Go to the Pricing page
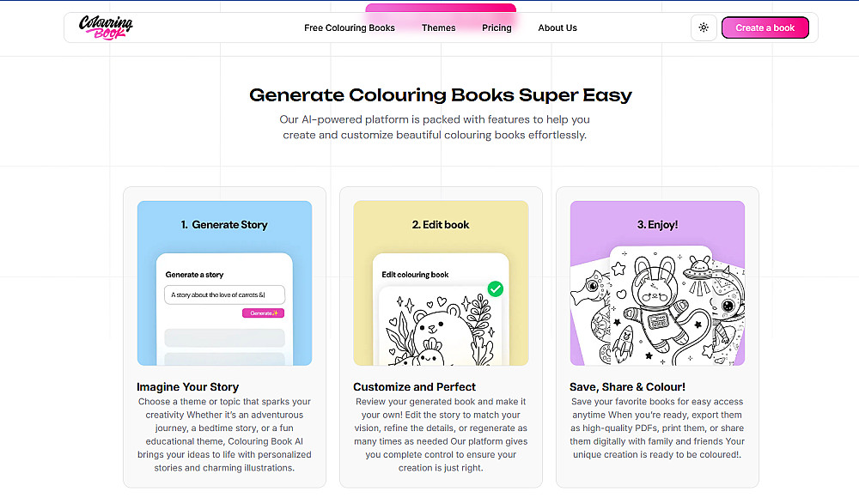Screen dimensions: 859x504 pos(497,27)
